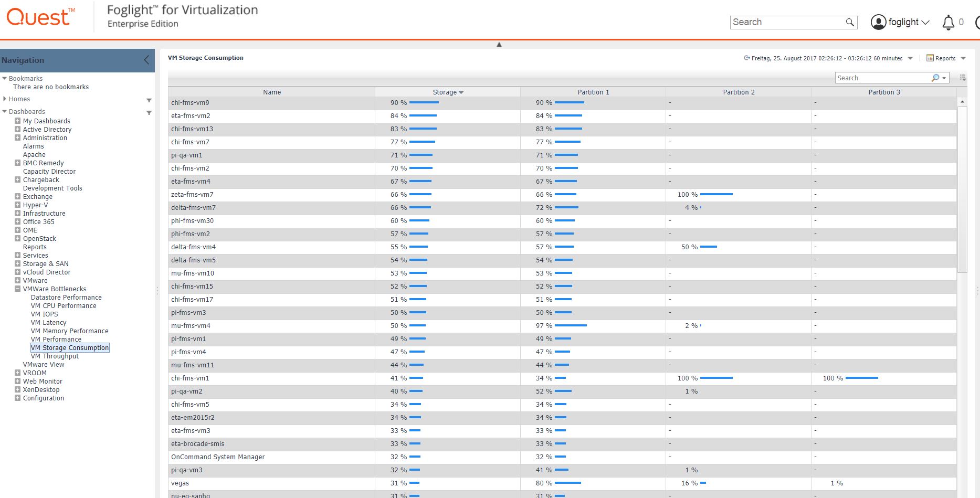Expand the BMC Remedy node
The height and width of the screenshot is (498, 980).
pos(17,163)
